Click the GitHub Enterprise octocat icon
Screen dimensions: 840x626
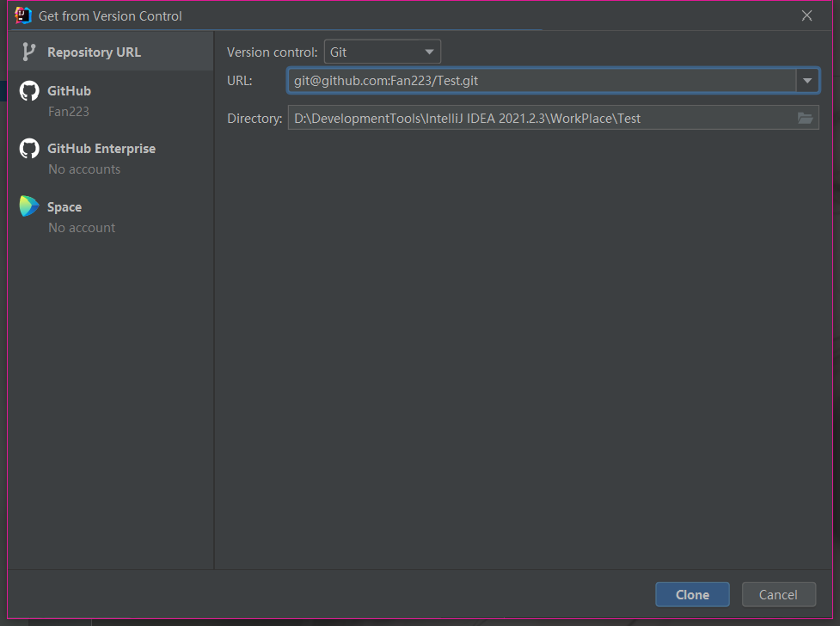point(29,149)
